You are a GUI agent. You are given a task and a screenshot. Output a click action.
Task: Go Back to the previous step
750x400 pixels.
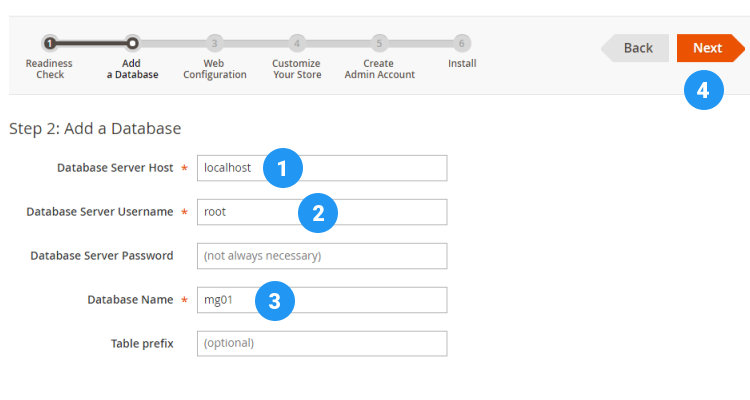click(636, 48)
